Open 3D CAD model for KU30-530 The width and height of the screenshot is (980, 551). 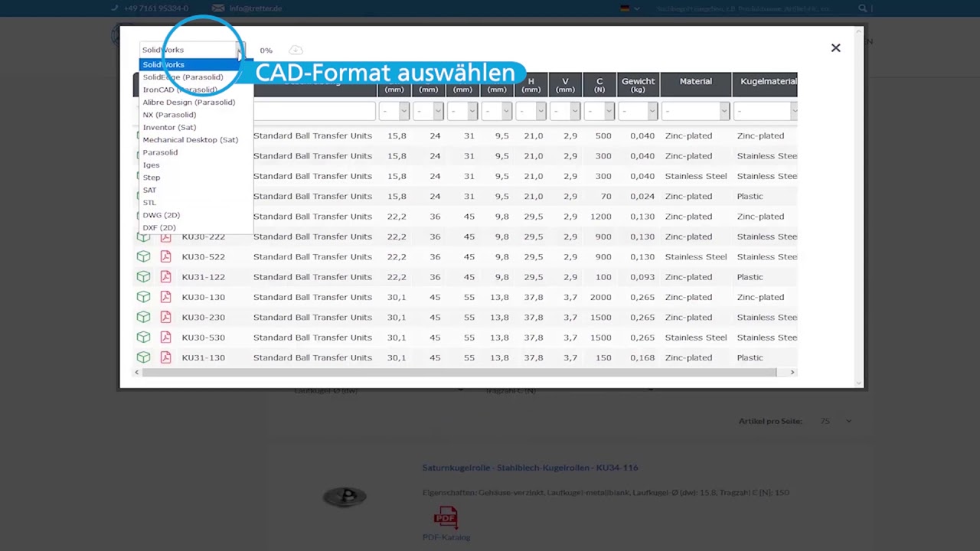143,337
